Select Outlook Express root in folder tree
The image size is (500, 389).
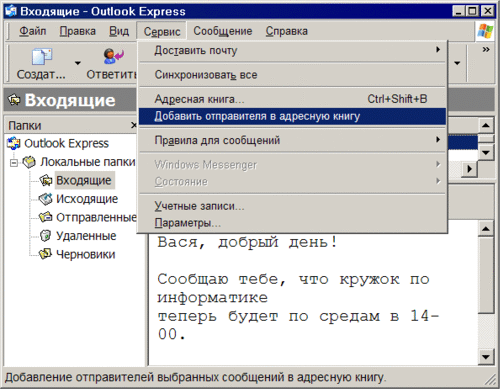pos(66,143)
